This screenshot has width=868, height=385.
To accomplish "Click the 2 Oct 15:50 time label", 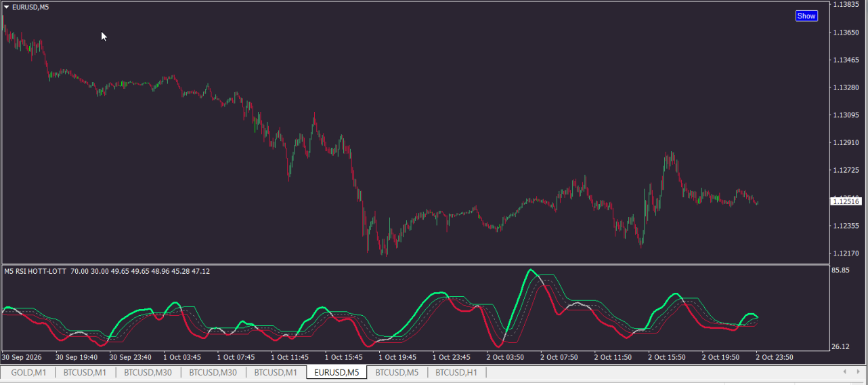I will click(668, 357).
